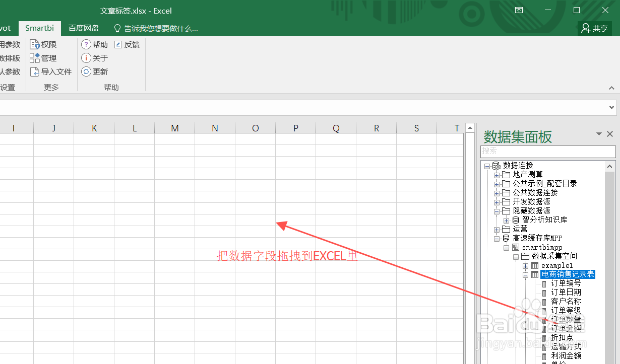Select the 折扣点 field

pyautogui.click(x=562, y=337)
